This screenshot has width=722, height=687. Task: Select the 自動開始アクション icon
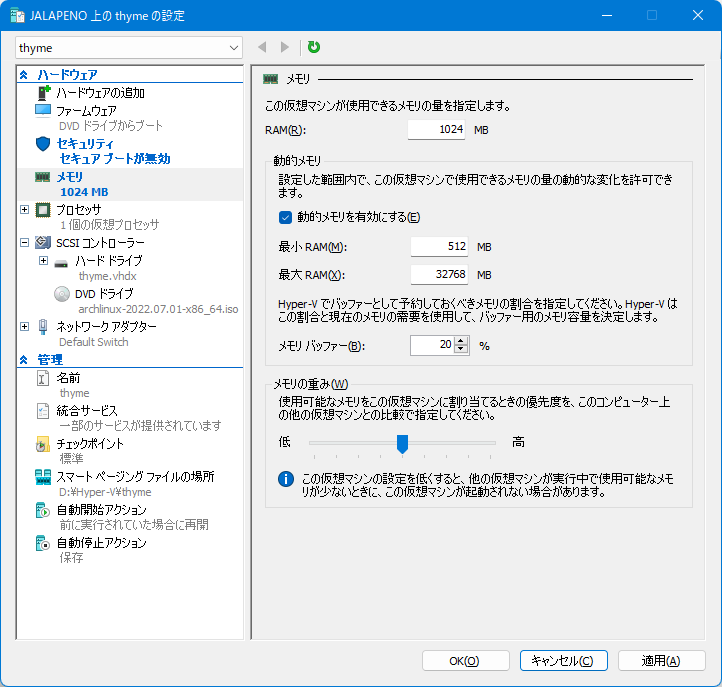[43, 510]
